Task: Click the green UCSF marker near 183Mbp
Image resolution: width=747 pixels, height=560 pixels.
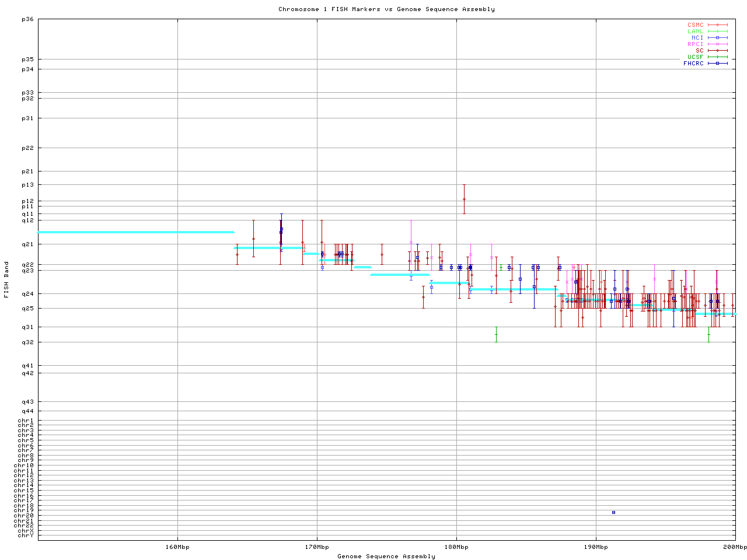Action: click(496, 334)
